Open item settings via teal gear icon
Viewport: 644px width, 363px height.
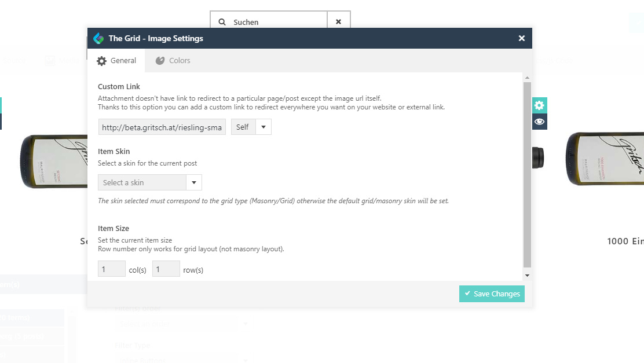539,105
